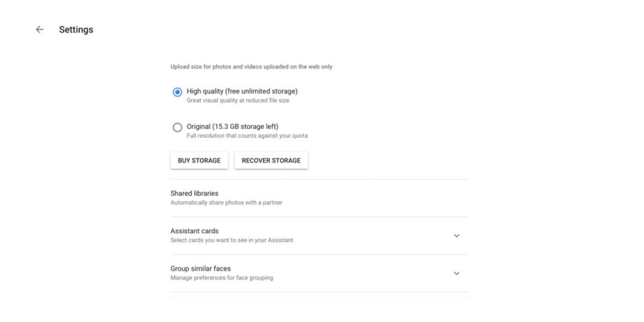The height and width of the screenshot is (322, 644).
Task: Click the Settings page heading
Action: pos(76,30)
